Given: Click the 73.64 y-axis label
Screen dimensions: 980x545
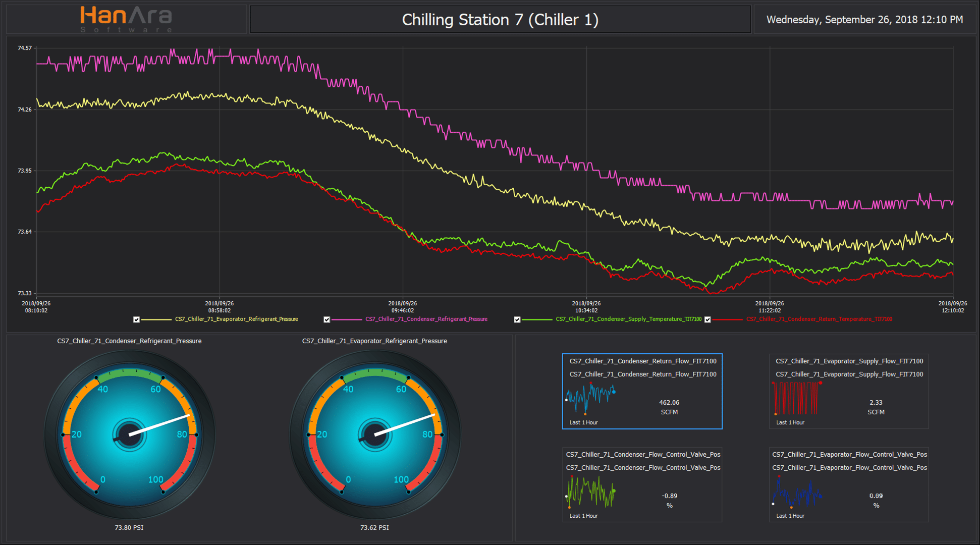Looking at the screenshot, I should (x=24, y=232).
